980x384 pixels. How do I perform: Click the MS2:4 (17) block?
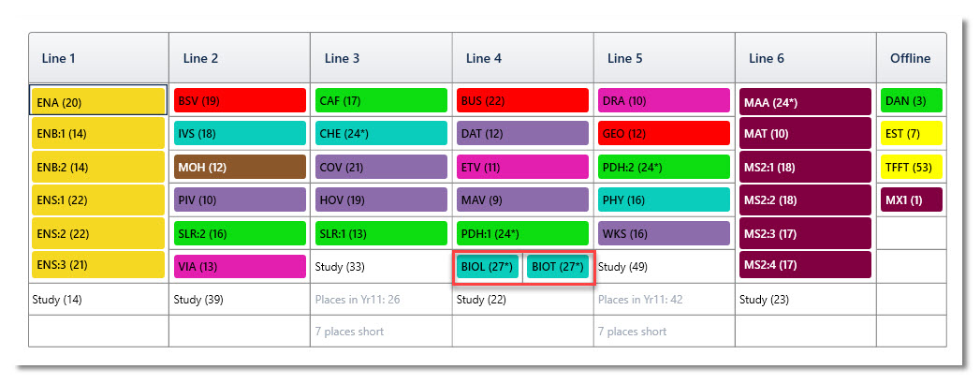tap(805, 264)
